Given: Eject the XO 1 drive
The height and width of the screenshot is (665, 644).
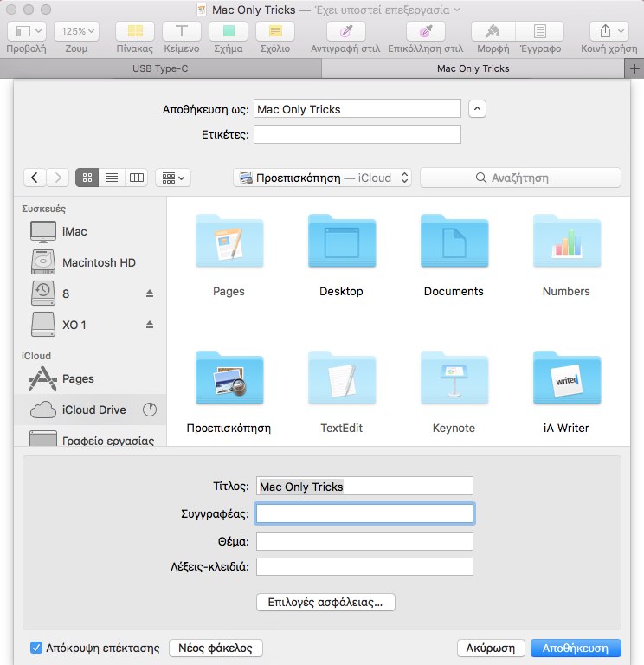Looking at the screenshot, I should pyautogui.click(x=149, y=325).
